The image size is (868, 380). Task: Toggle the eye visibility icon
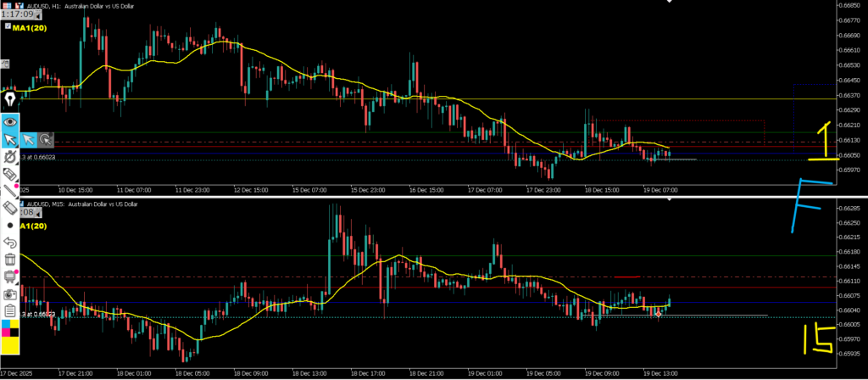click(x=10, y=121)
